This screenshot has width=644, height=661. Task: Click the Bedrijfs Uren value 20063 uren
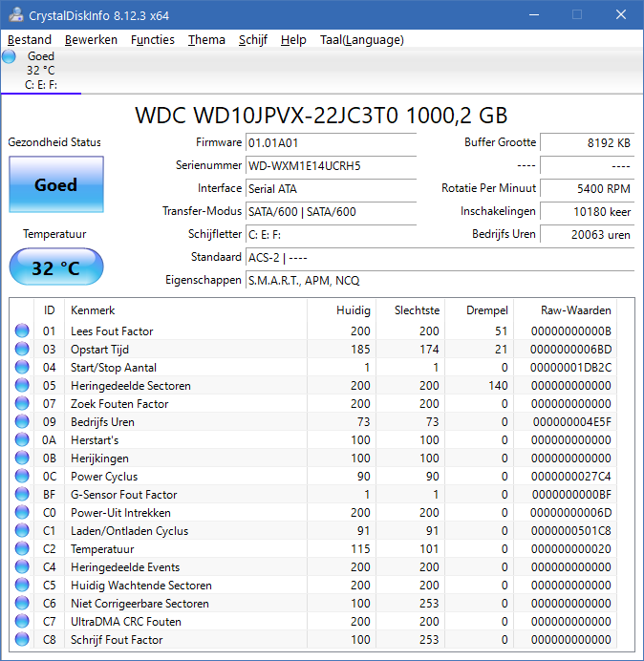click(587, 234)
